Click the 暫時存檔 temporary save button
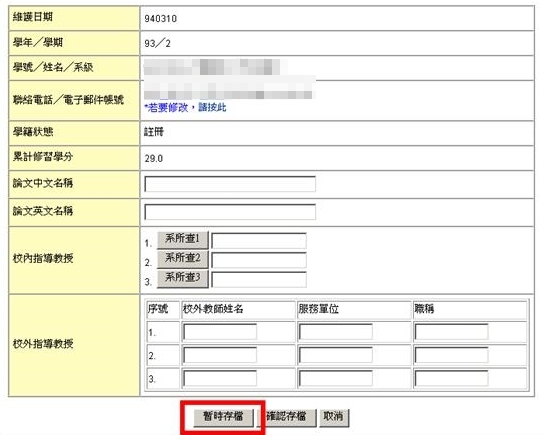Image resolution: width=544 pixels, height=435 pixels. 223,417
